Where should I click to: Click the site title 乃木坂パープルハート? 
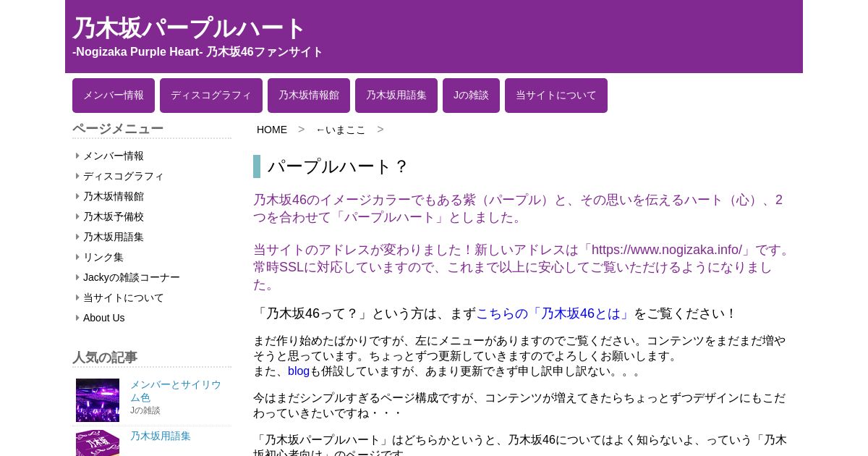[x=190, y=29]
